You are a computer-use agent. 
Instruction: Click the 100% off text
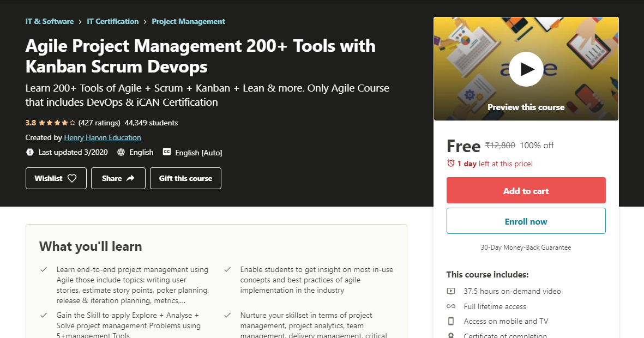(x=537, y=146)
